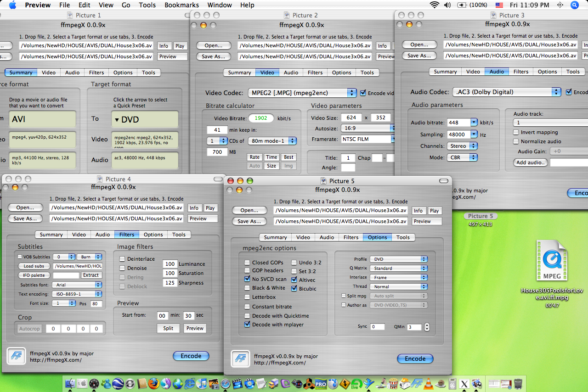Viewport: 588px width, 392px height.
Task: Click the Encode button in Picture 5
Action: [x=415, y=359]
